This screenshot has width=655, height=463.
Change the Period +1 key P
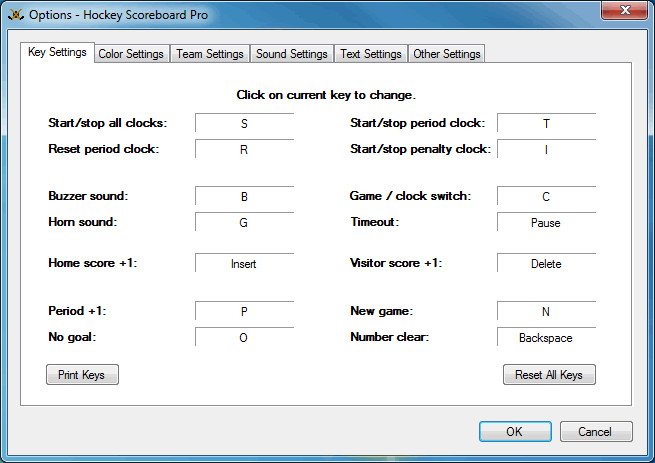(x=244, y=311)
